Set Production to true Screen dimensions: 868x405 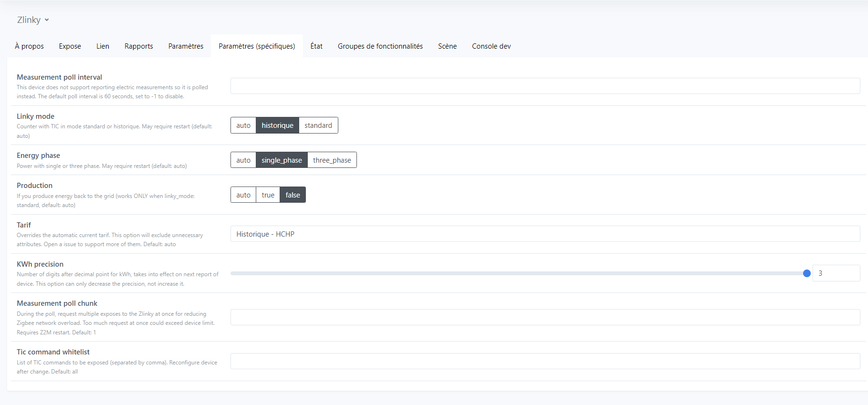[268, 195]
